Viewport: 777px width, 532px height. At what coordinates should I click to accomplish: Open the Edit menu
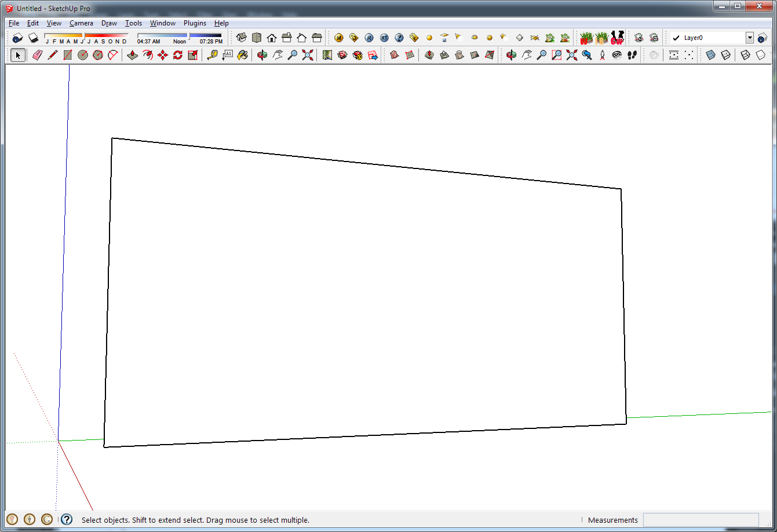(x=33, y=23)
